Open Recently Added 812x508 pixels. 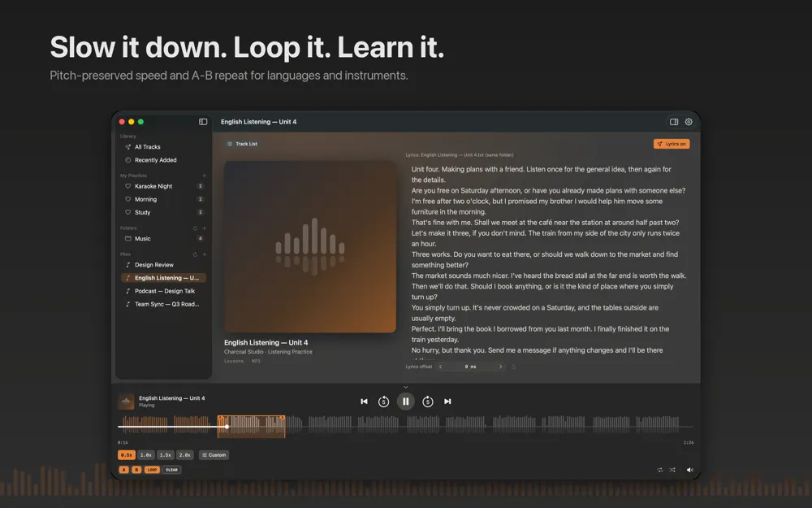163,160
